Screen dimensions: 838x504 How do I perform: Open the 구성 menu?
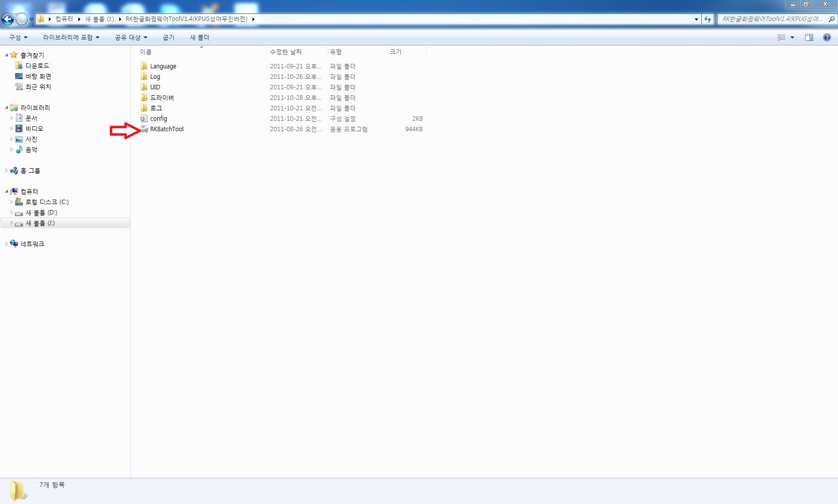point(18,37)
